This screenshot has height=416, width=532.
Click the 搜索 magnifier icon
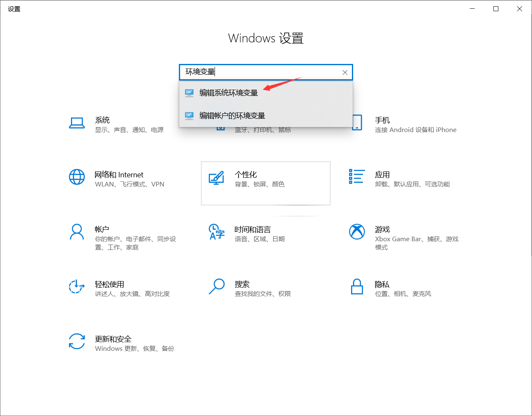(217, 286)
